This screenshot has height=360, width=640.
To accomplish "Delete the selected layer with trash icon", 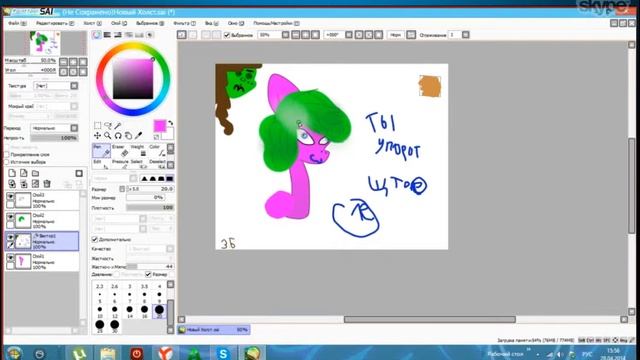I will coord(47,184).
